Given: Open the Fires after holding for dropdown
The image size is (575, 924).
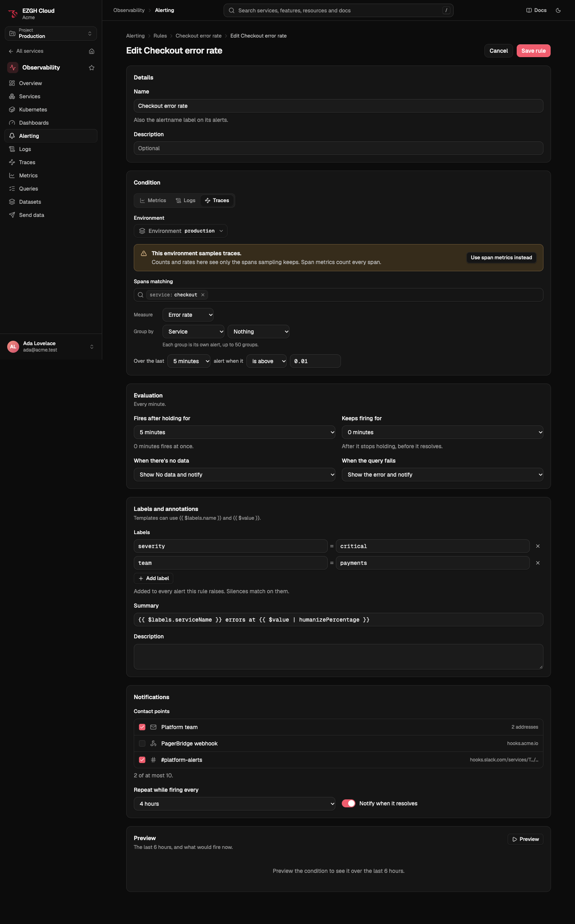Looking at the screenshot, I should (234, 432).
